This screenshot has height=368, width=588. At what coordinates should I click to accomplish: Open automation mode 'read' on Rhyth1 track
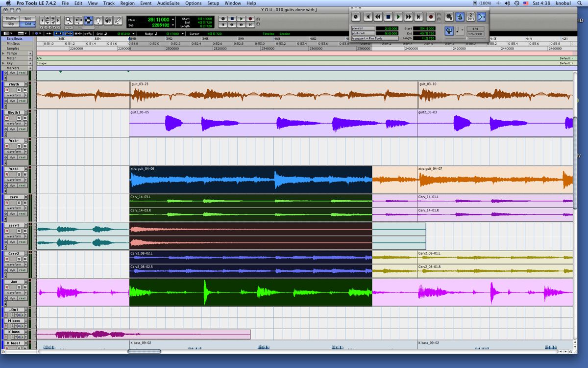click(x=22, y=129)
